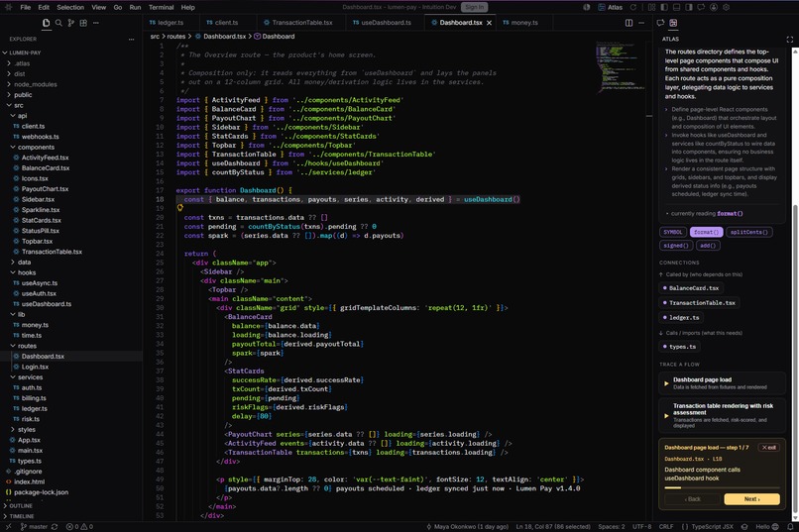This screenshot has width=799, height=532.
Task: Open chat icon in title bar
Action: (701, 7)
